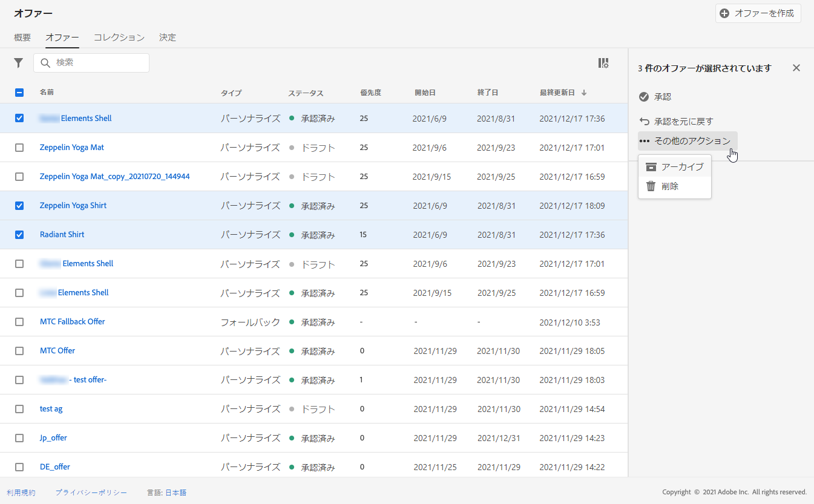Sort by the タイプ column header
Viewport: 814px width, 504px height.
[x=231, y=93]
